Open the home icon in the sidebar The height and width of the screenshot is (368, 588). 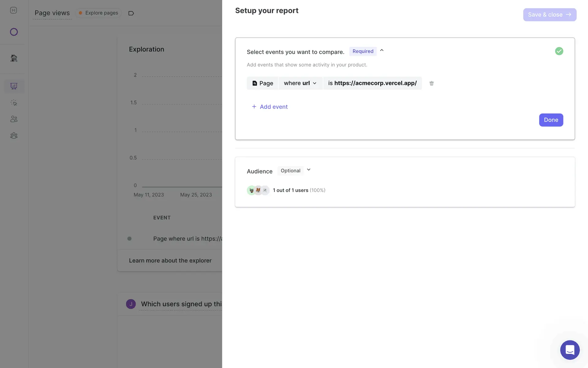[x=14, y=58]
